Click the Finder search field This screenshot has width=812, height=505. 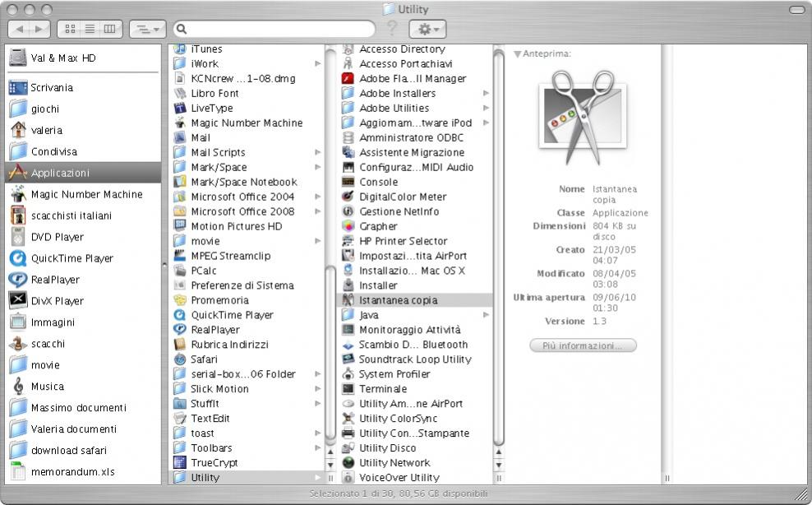[274, 29]
